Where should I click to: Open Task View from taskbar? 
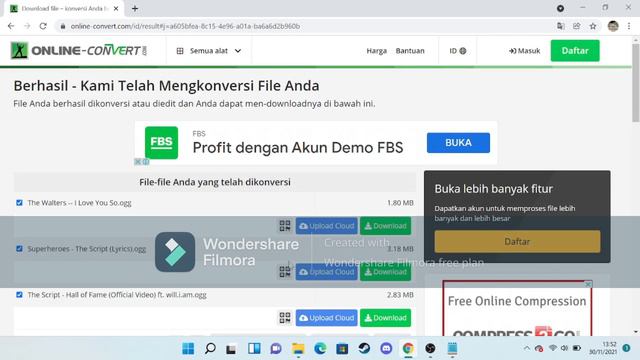click(231, 349)
